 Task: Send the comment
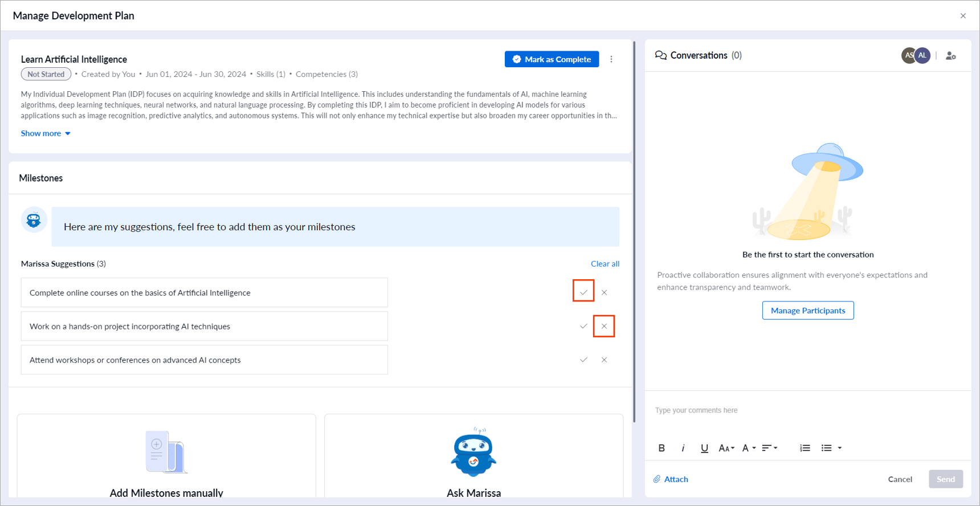(946, 479)
